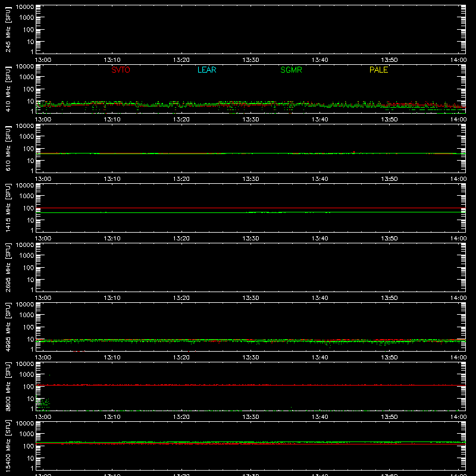Click the yellow PALE station legend label
476x476 pixels.
(x=378, y=70)
